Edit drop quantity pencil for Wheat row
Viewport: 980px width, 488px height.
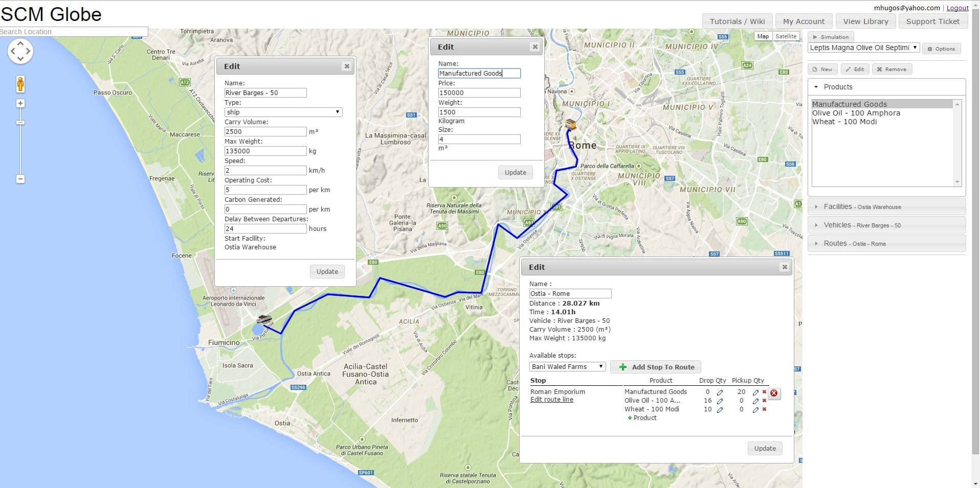[720, 410]
